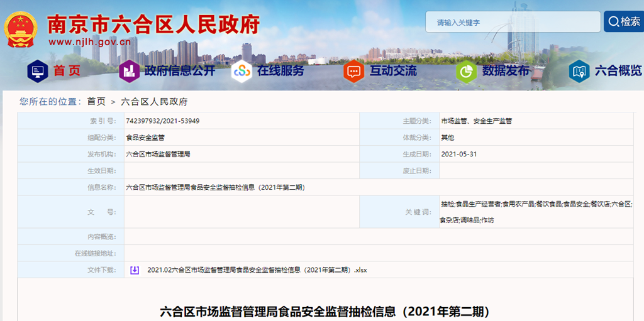This screenshot has width=644, height=321.
Task: Open the 政府信息公开 menu item
Action: [180, 71]
